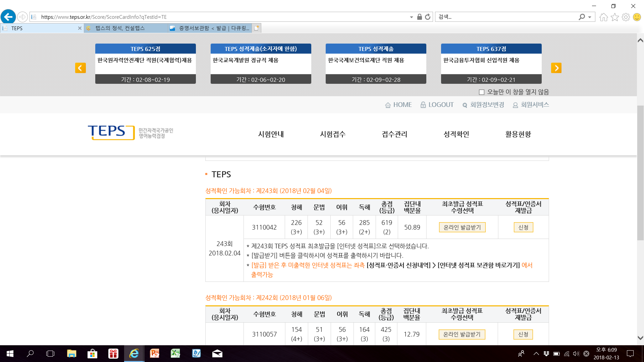Image resolution: width=644 pixels, height=362 pixels.
Task: Refresh the page with reload icon
Action: click(428, 17)
